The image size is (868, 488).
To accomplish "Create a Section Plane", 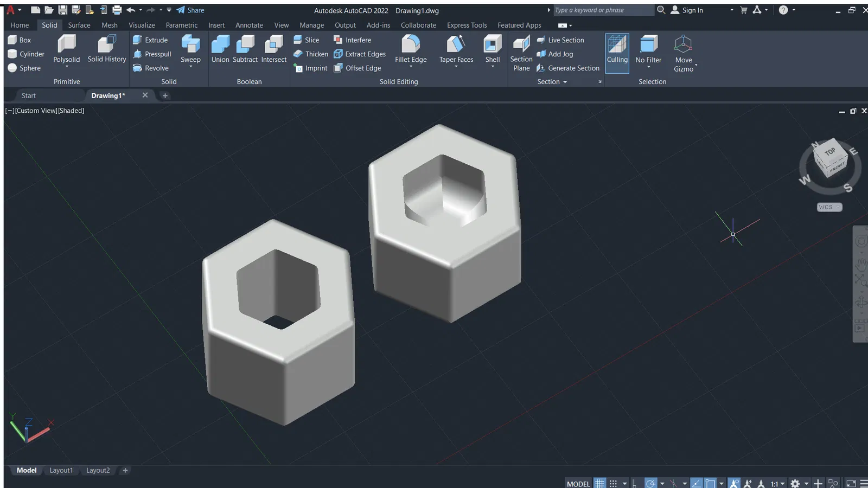I will pos(521,53).
